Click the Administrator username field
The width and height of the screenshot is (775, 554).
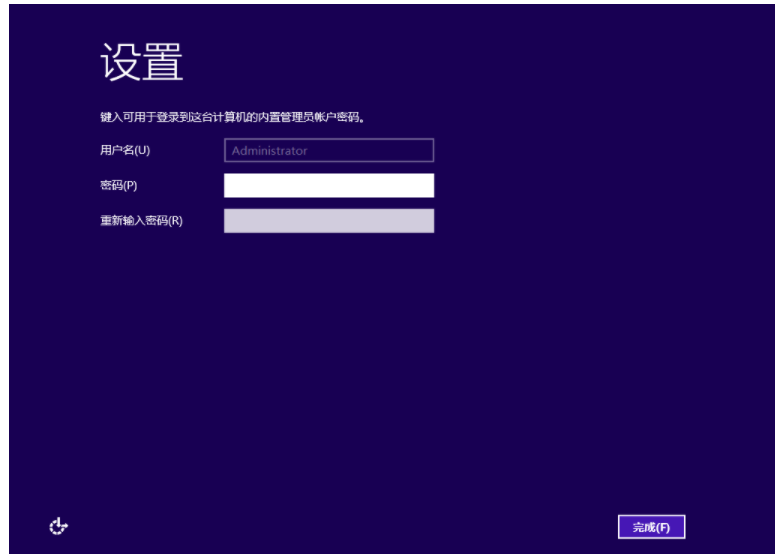pyautogui.click(x=329, y=150)
